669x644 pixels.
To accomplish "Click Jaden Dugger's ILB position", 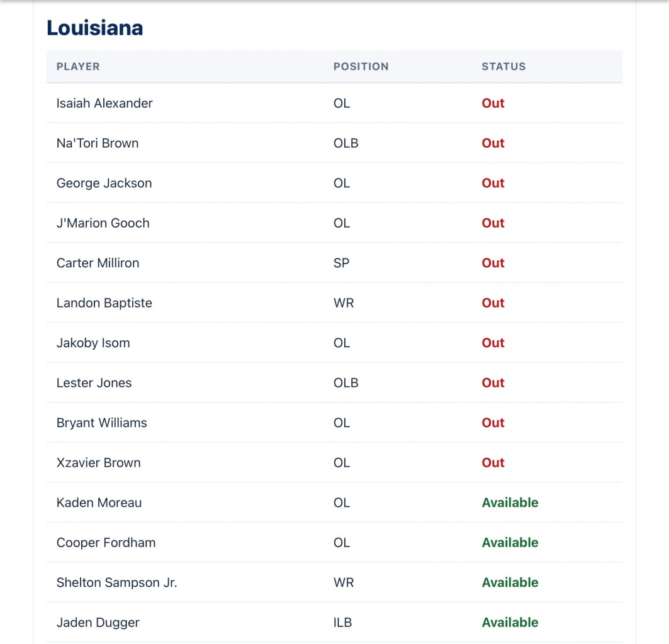I will click(x=342, y=623).
